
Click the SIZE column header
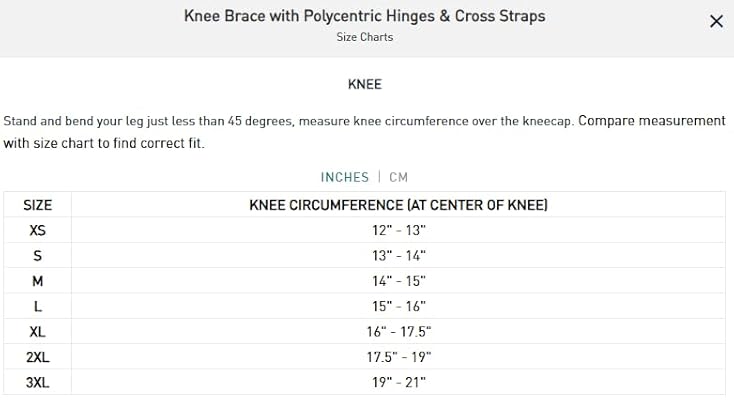[x=37, y=205]
